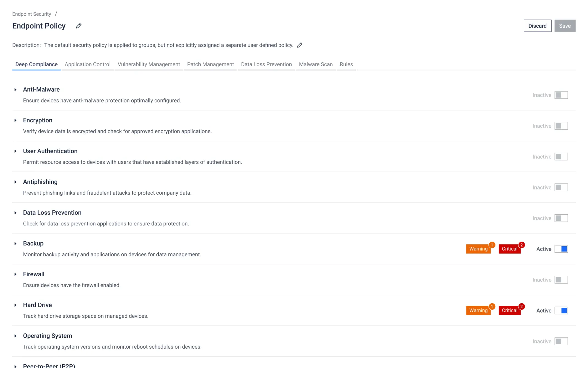
Task: Click the Backup Warning badge
Action: [478, 249]
